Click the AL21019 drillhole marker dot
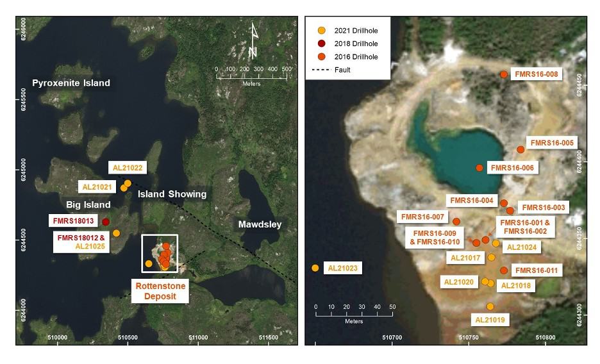The width and height of the screenshot is (600, 364). pyautogui.click(x=490, y=306)
